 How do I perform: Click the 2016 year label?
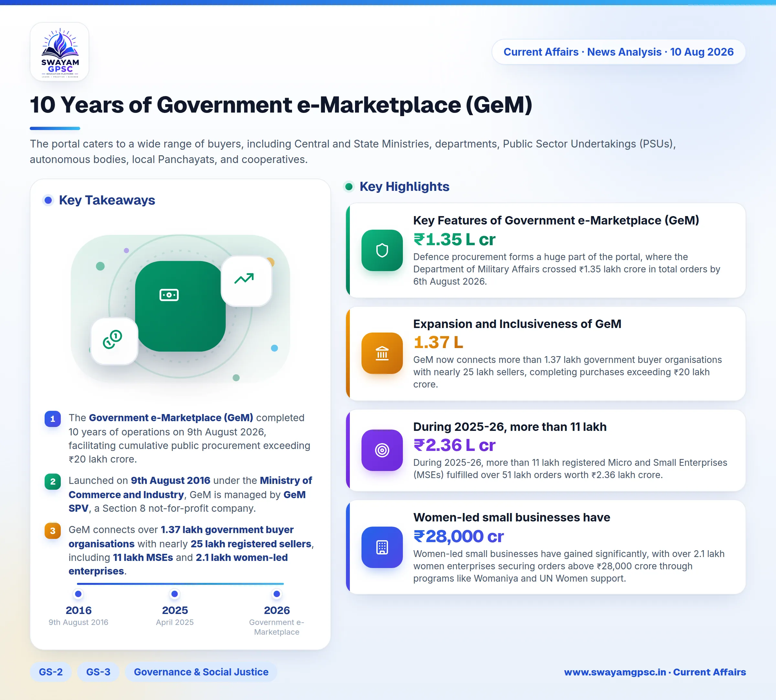click(78, 610)
